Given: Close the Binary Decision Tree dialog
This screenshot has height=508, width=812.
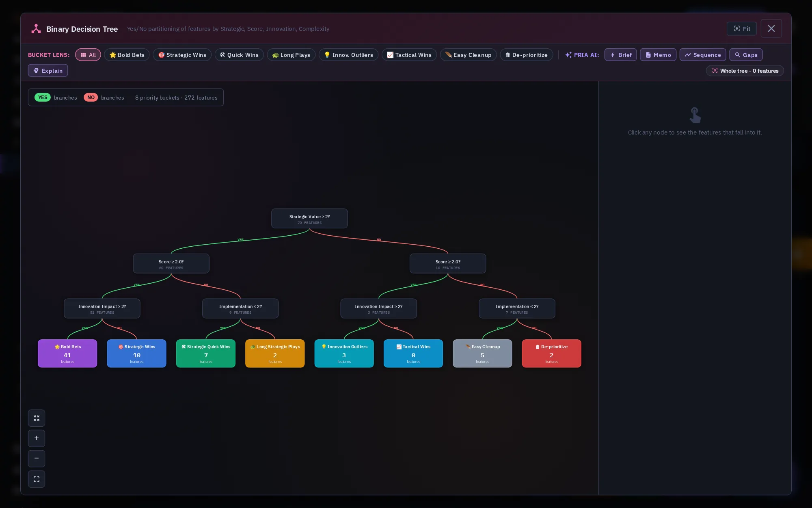Looking at the screenshot, I should coord(771,29).
